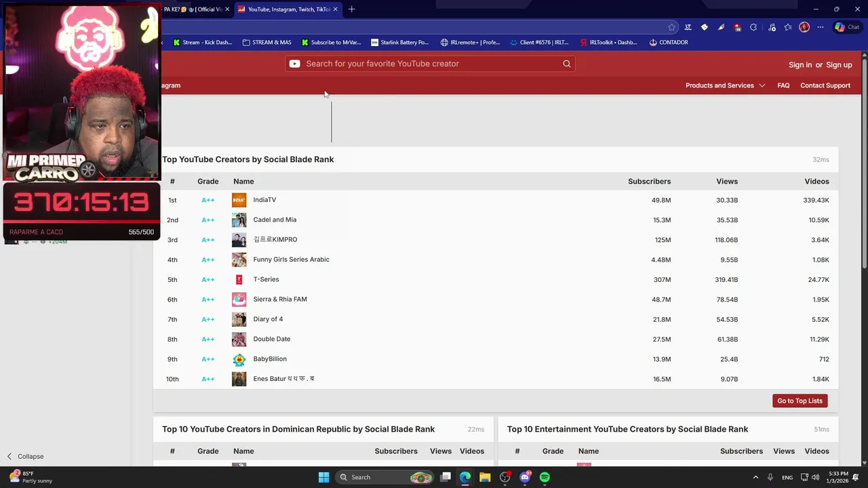Open Client #6576 IRLT bookmark

540,42
